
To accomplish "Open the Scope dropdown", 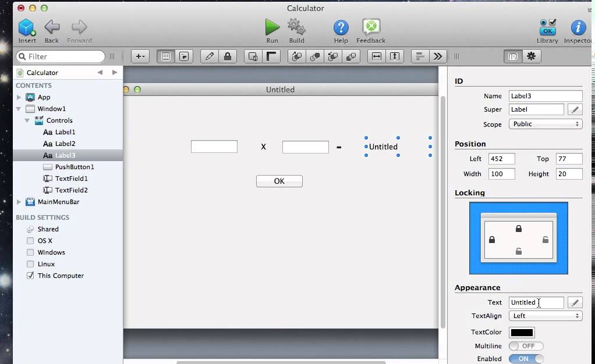I will click(546, 124).
